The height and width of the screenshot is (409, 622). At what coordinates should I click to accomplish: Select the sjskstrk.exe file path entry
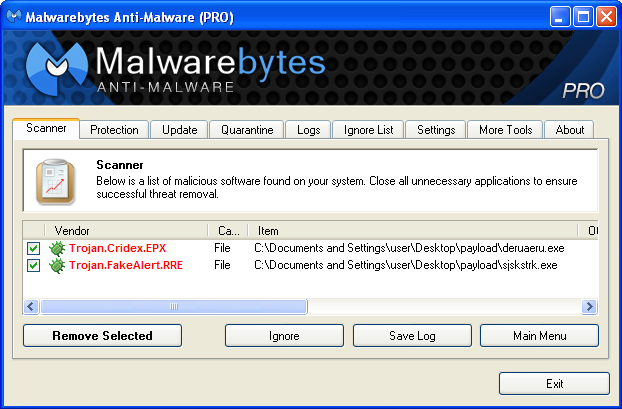(x=405, y=265)
